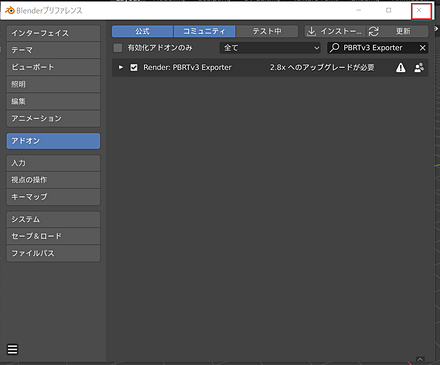Expand the PBRTv3 Exporter add-on details
The image size is (440, 365).
(121, 68)
